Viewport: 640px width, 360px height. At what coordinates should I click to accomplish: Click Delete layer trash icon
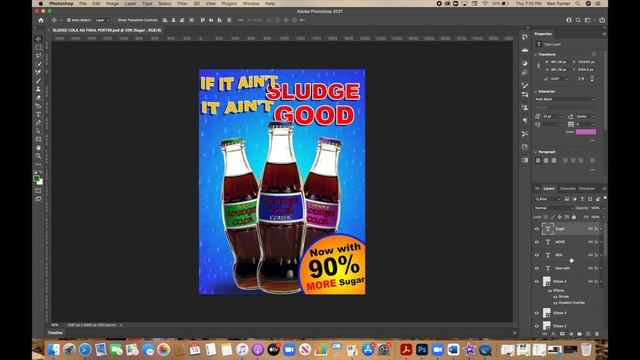pos(596,334)
